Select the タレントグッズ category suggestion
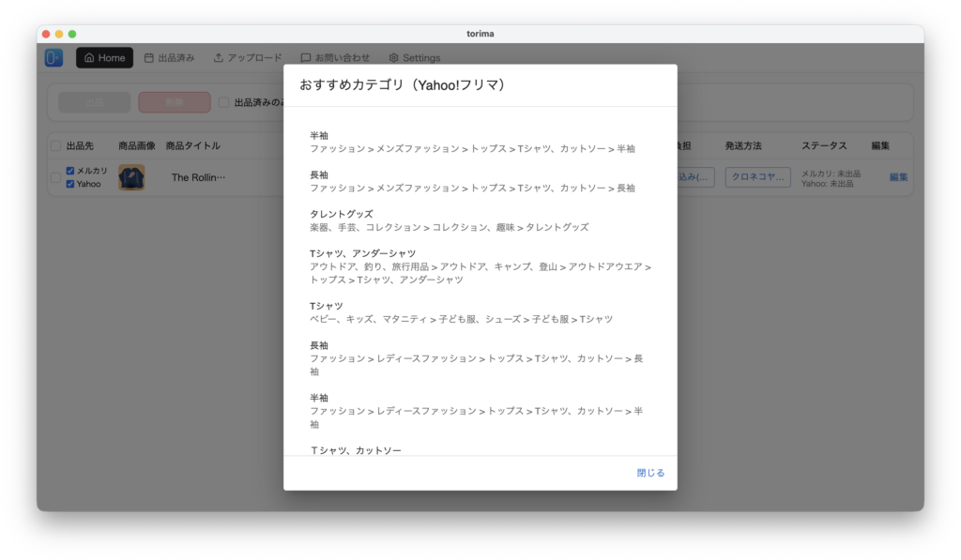 point(449,220)
